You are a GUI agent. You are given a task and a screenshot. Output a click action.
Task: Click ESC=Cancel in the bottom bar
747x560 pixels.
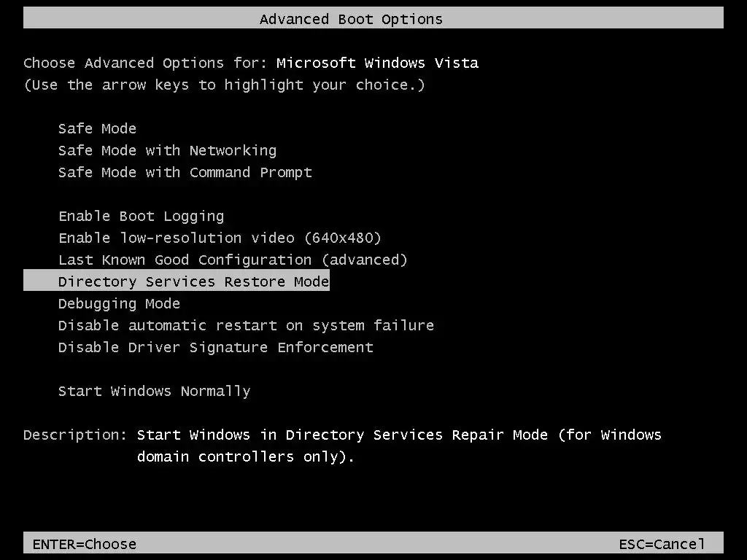click(x=662, y=544)
